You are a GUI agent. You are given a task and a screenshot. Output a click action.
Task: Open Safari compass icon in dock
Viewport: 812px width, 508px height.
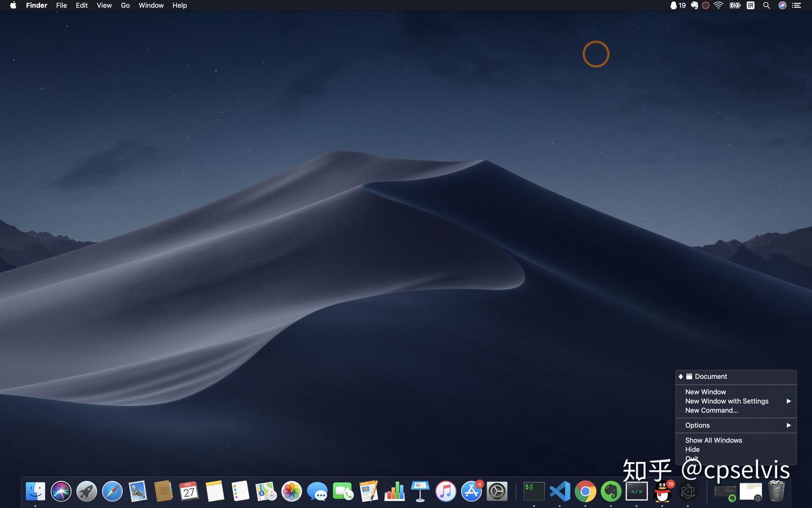coord(112,492)
